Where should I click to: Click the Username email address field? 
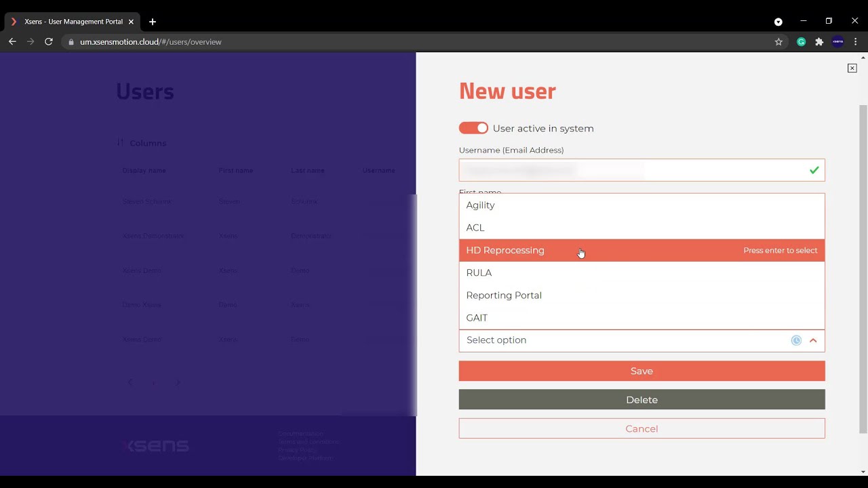pos(642,170)
